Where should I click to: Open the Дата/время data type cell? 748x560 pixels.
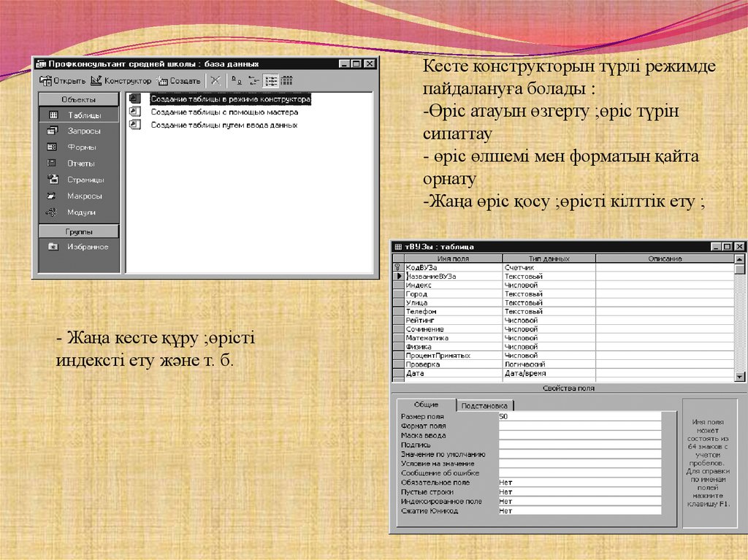(x=549, y=374)
